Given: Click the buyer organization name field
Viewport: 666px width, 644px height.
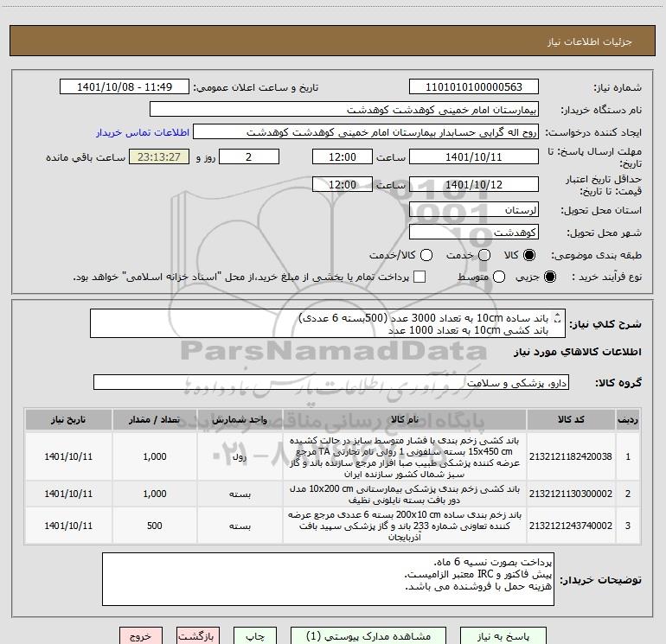Looking at the screenshot, I should click(344, 110).
